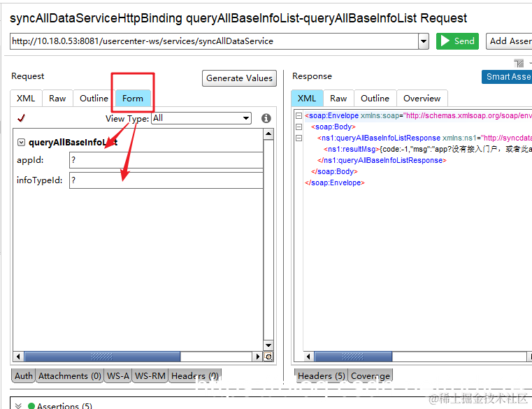Open the View Type dropdown
The width and height of the screenshot is (532, 409).
click(201, 118)
